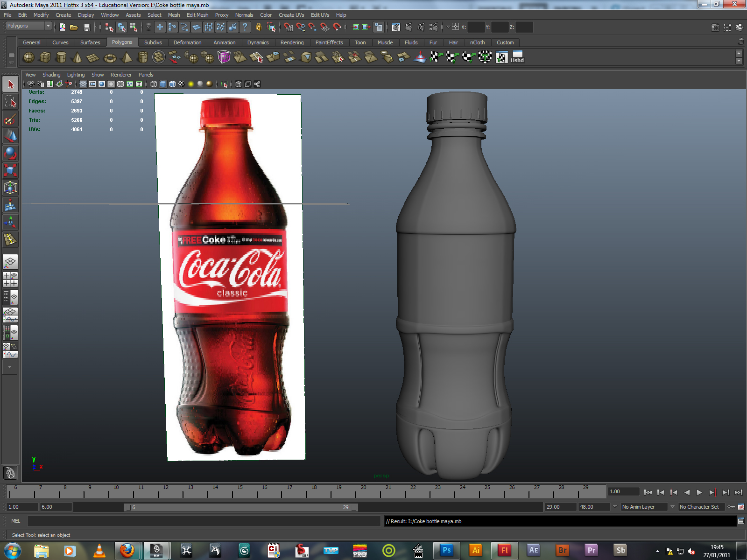This screenshot has width=747, height=560.
Task: Click the viewport camera select icon
Action: pos(31,84)
